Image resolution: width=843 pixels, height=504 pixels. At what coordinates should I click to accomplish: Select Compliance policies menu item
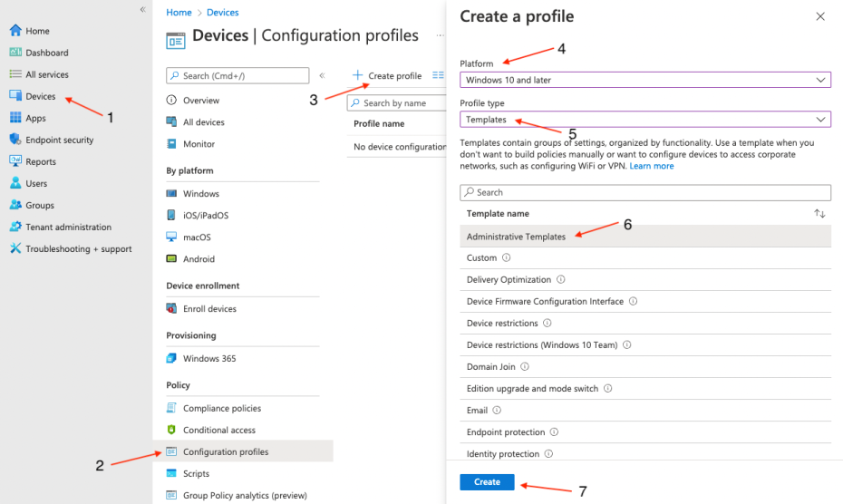coord(221,408)
